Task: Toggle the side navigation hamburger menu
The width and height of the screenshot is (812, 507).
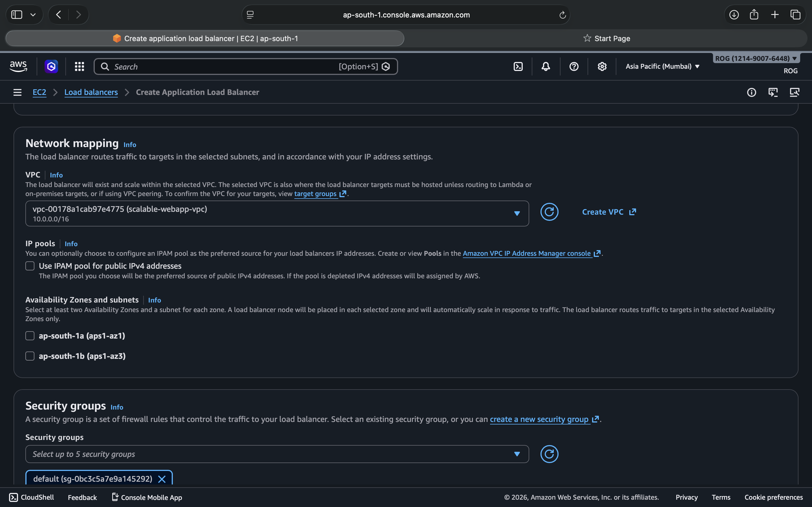Action: click(x=17, y=92)
